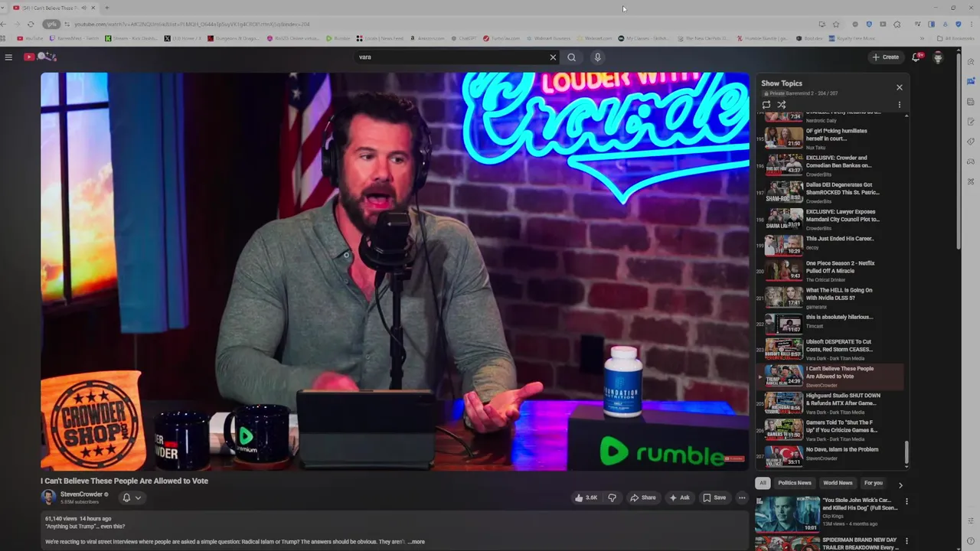980x551 pixels.
Task: Show next filter chips arrow
Action: pos(900,484)
